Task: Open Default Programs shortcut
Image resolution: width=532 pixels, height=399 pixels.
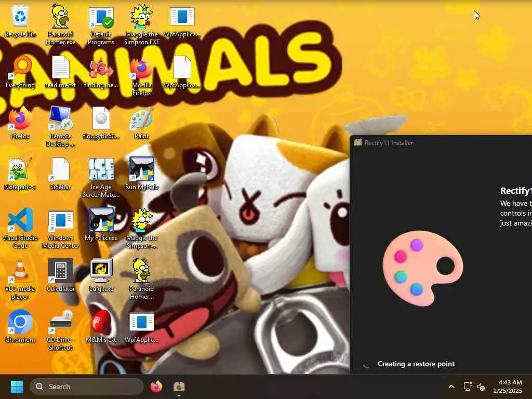Action: [x=101, y=25]
